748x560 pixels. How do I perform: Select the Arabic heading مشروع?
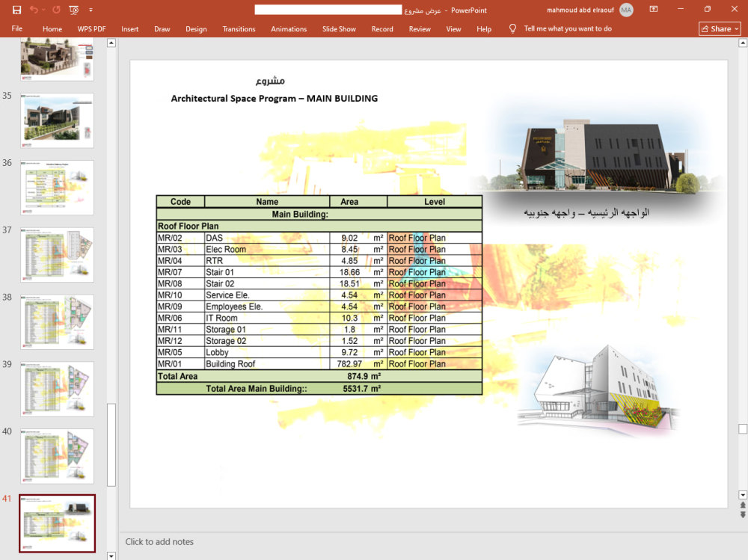(270, 81)
